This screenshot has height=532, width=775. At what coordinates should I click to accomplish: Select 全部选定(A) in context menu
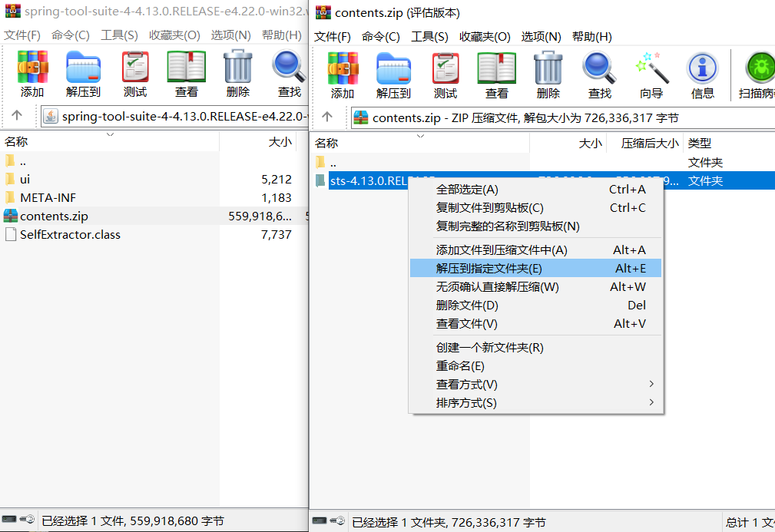coord(536,189)
